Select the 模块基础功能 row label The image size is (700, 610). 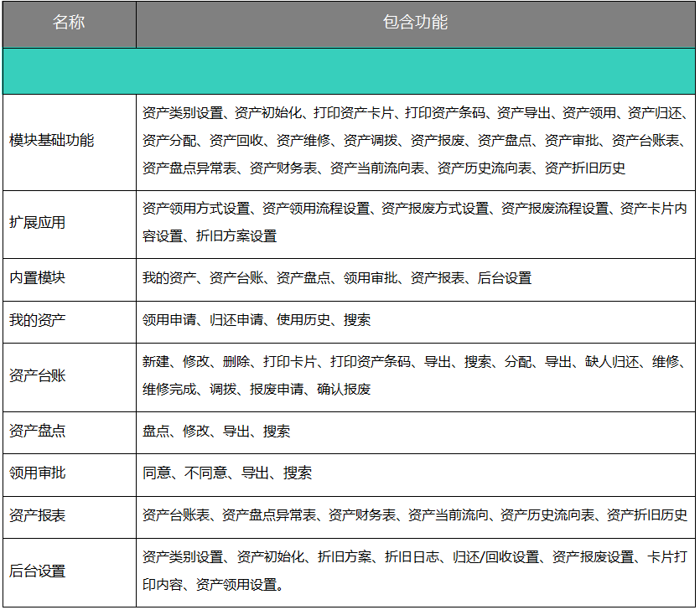(x=51, y=140)
